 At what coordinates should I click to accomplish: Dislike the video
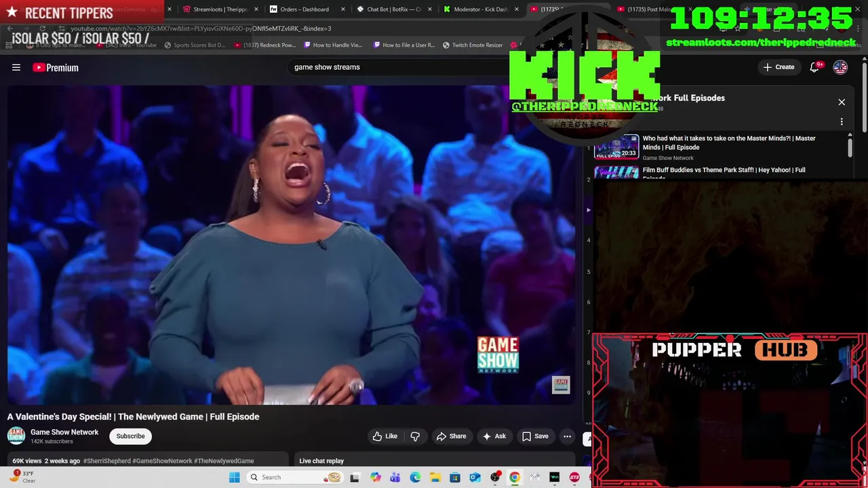pos(415,436)
